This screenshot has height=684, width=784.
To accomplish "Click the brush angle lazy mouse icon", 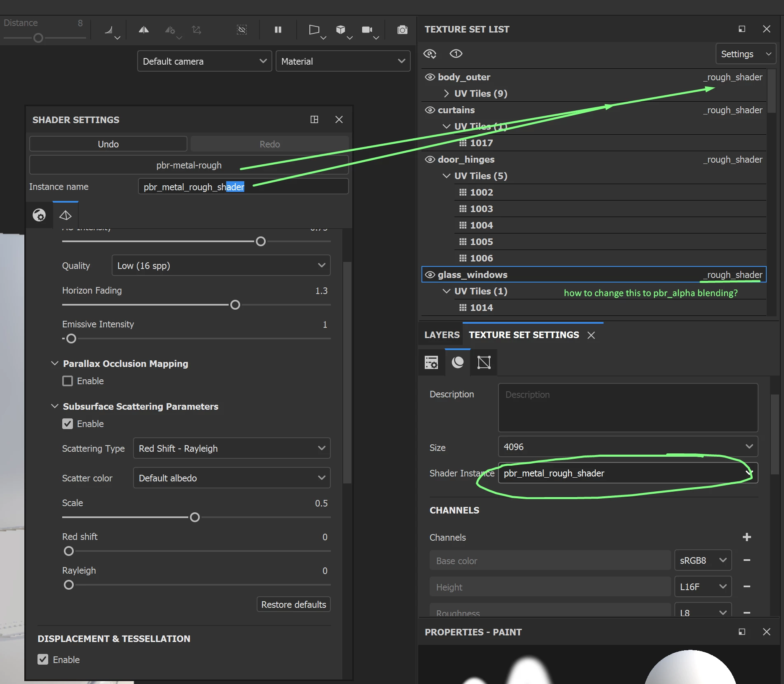I will coord(109,30).
